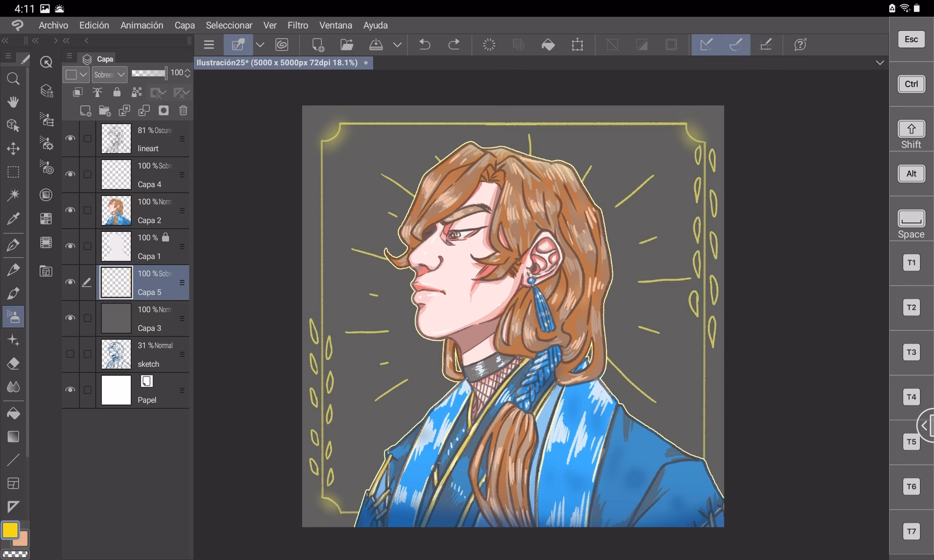Expand the canvas tab list chevron
The height and width of the screenshot is (560, 934).
(x=880, y=63)
